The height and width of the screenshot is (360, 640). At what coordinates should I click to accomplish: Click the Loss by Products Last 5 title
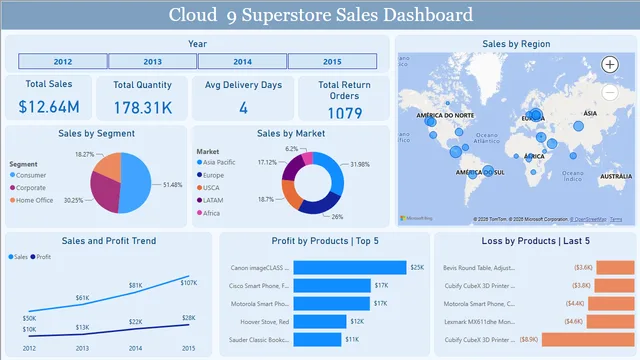pos(536,241)
